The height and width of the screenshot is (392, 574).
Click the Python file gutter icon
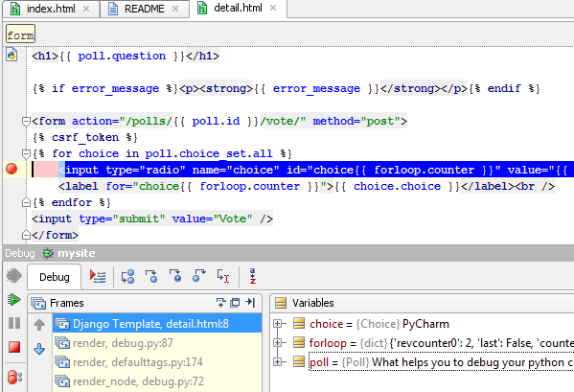[x=11, y=56]
